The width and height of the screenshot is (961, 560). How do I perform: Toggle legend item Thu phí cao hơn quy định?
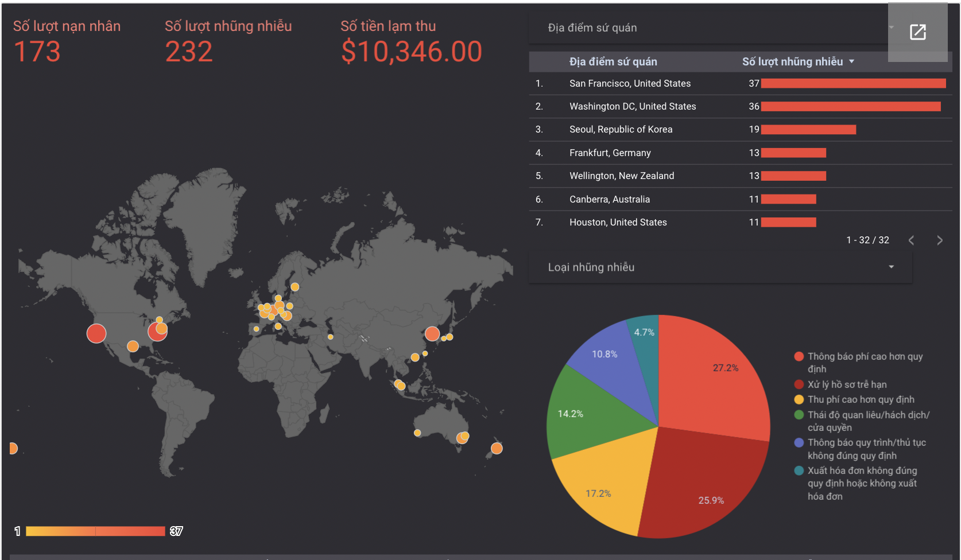(x=861, y=399)
